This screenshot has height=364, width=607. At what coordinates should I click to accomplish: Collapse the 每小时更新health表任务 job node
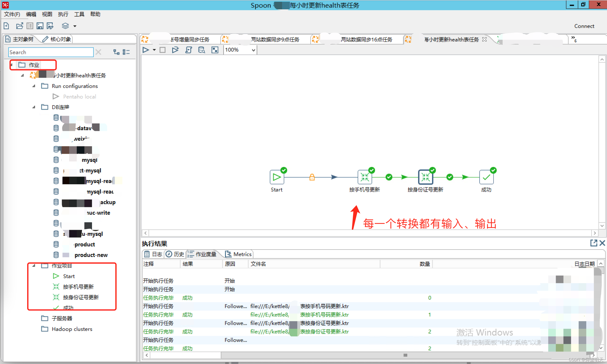click(23, 75)
